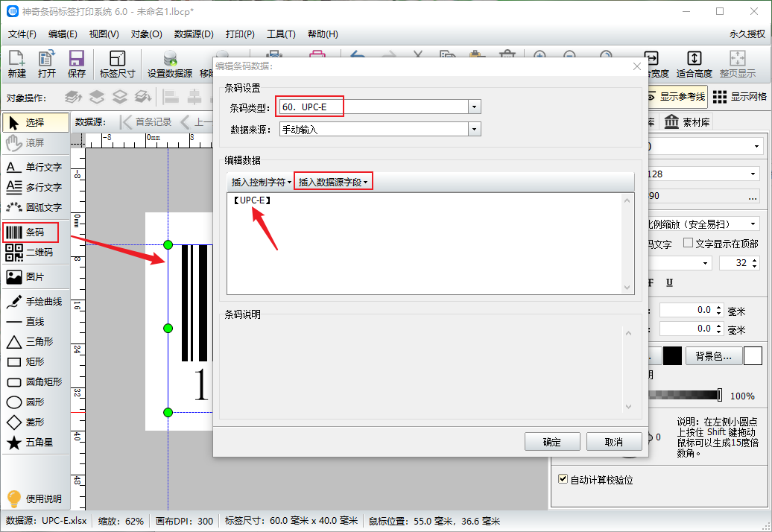Choose the 图片 image tool
This screenshot has width=772, height=532.
pyautogui.click(x=35, y=276)
